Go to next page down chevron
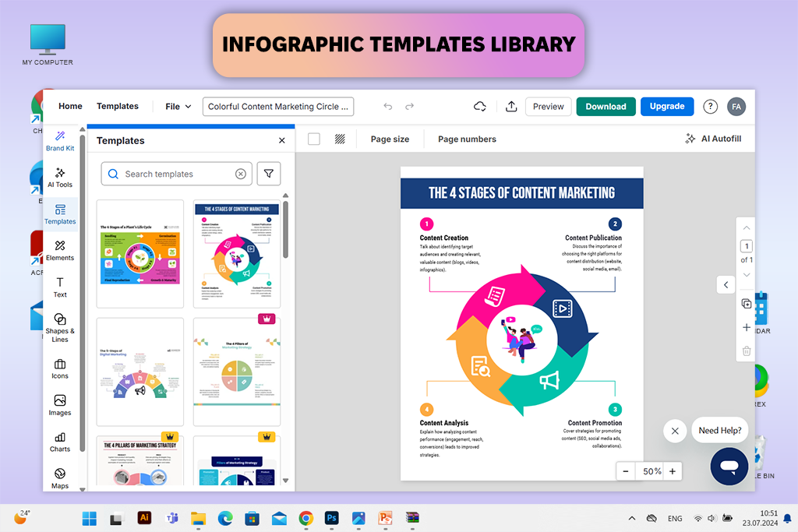Viewport: 798px width, 532px height. 747,275
